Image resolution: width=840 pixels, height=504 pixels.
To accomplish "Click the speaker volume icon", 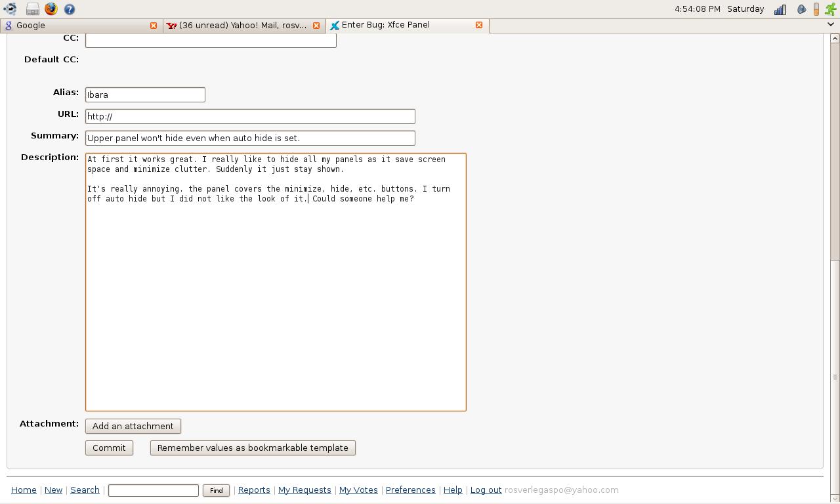I will point(801,9).
